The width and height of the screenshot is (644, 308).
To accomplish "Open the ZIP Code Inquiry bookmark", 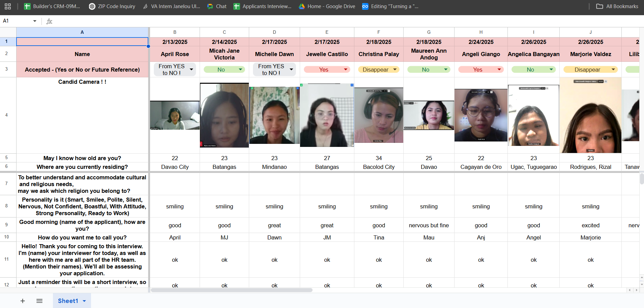I will click(x=112, y=6).
